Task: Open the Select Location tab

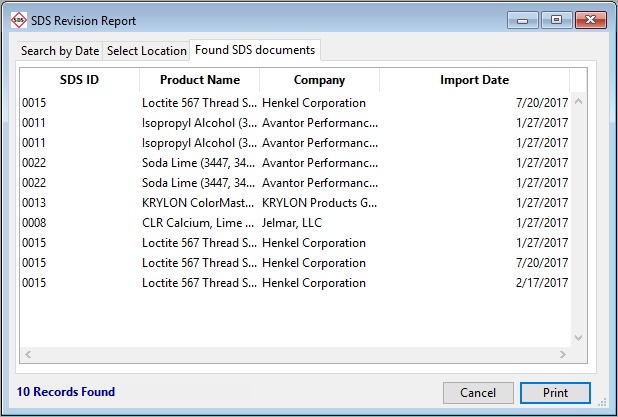Action: tap(147, 51)
